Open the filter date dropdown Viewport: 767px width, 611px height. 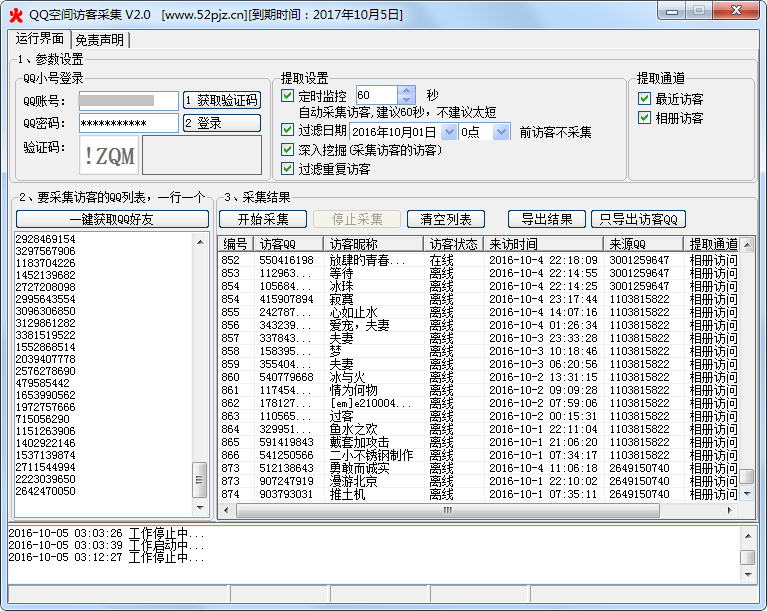pos(449,132)
